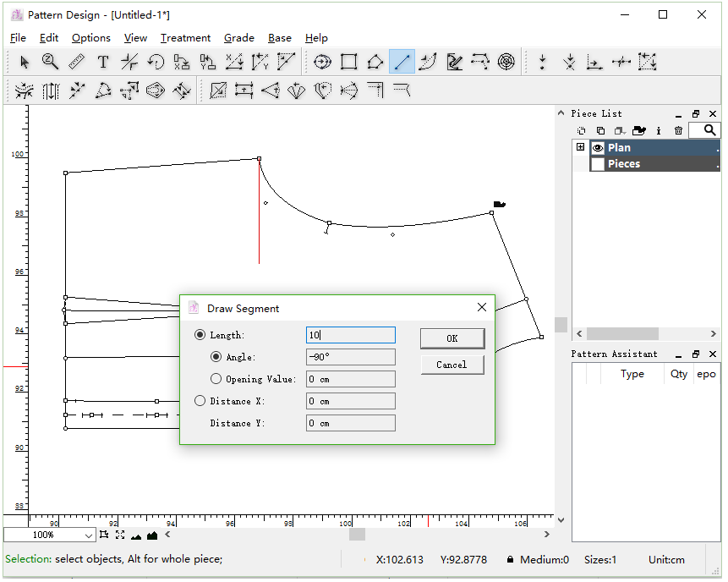Select the rectangle drawing tool
Screen dimensions: 728x582
pos(348,62)
